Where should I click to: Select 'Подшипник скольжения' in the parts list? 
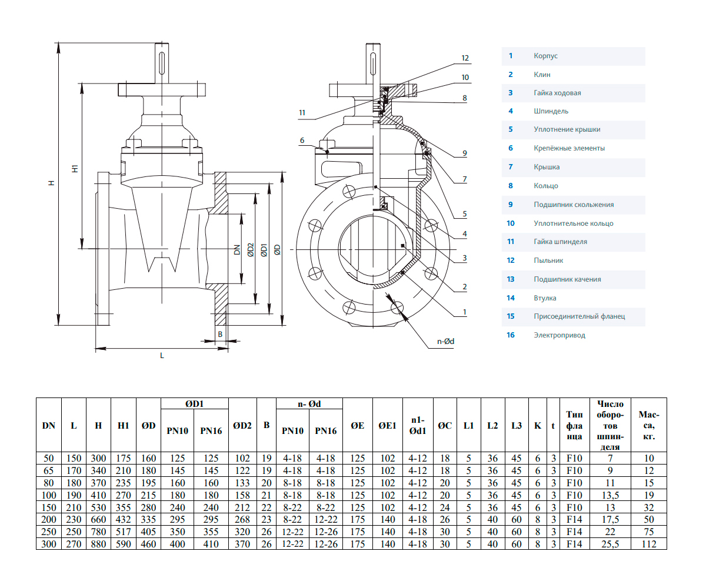click(573, 205)
